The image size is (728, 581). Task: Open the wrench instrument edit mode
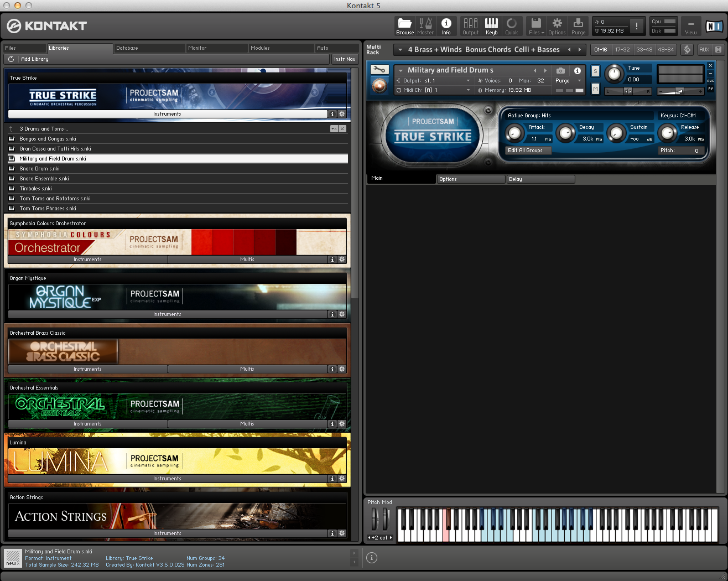click(x=379, y=70)
